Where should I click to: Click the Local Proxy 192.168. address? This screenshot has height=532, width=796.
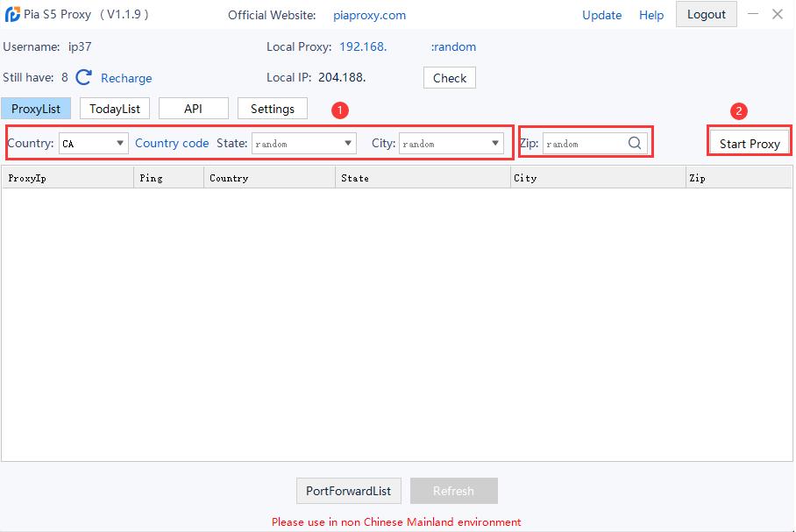(363, 46)
